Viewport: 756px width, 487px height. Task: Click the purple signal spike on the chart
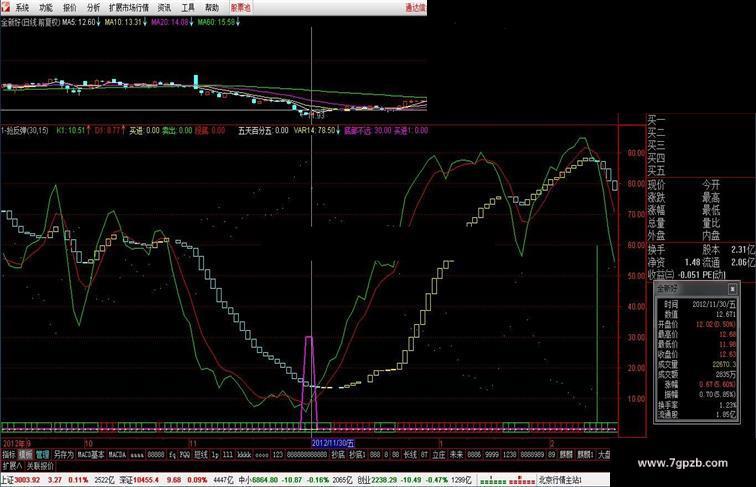309,381
